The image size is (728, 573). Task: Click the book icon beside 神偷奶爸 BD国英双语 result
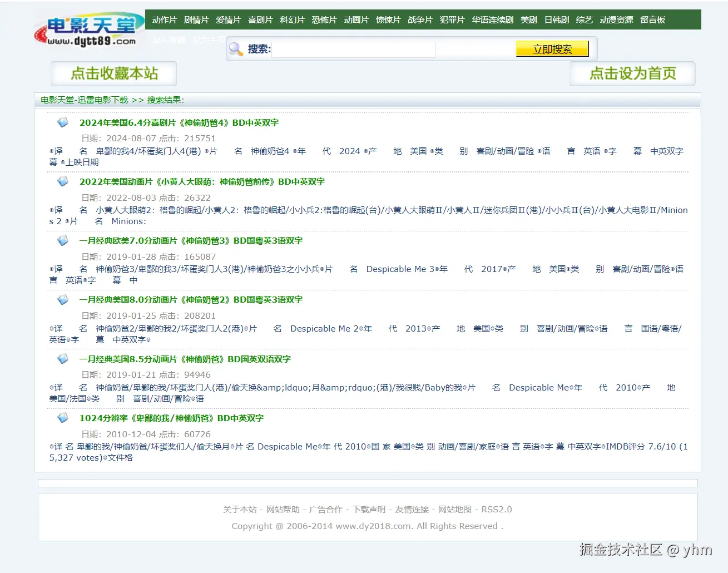click(x=63, y=359)
